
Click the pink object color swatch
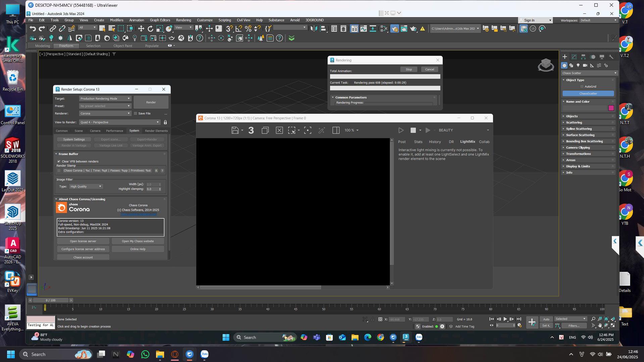(x=611, y=108)
